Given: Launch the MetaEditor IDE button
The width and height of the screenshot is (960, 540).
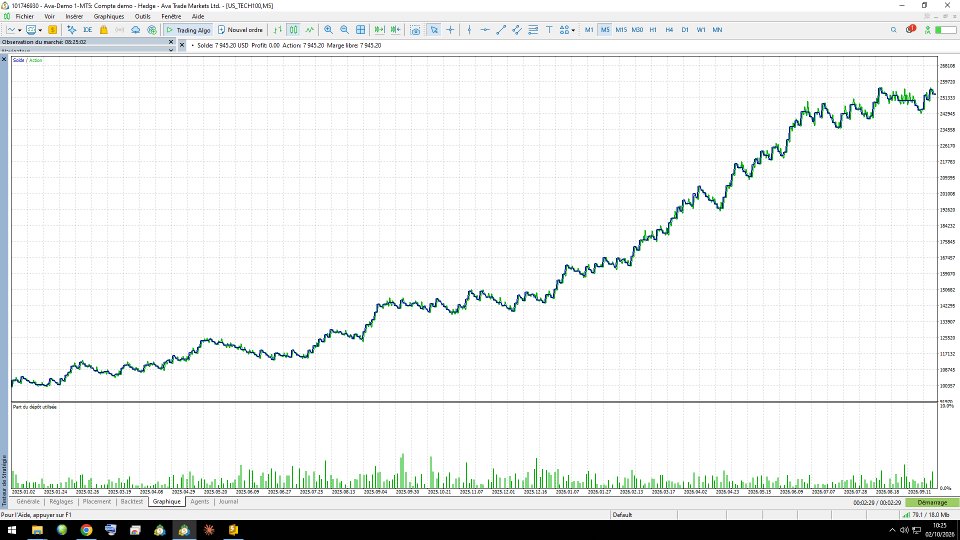Looking at the screenshot, I should [x=88, y=29].
